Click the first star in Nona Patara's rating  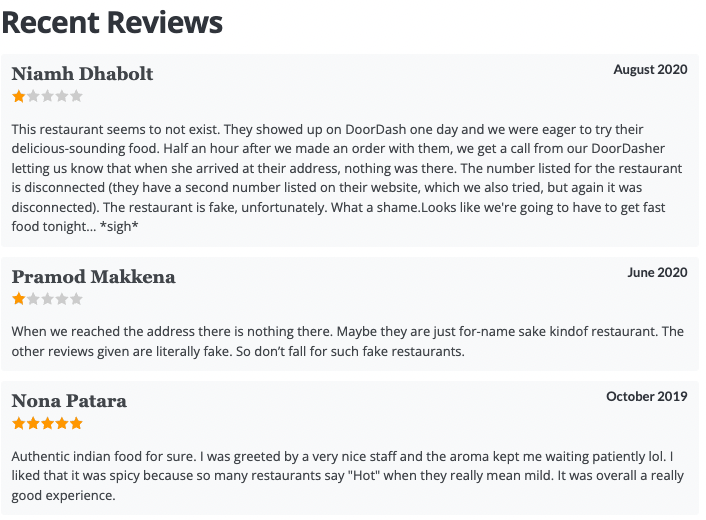pyautogui.click(x=18, y=424)
